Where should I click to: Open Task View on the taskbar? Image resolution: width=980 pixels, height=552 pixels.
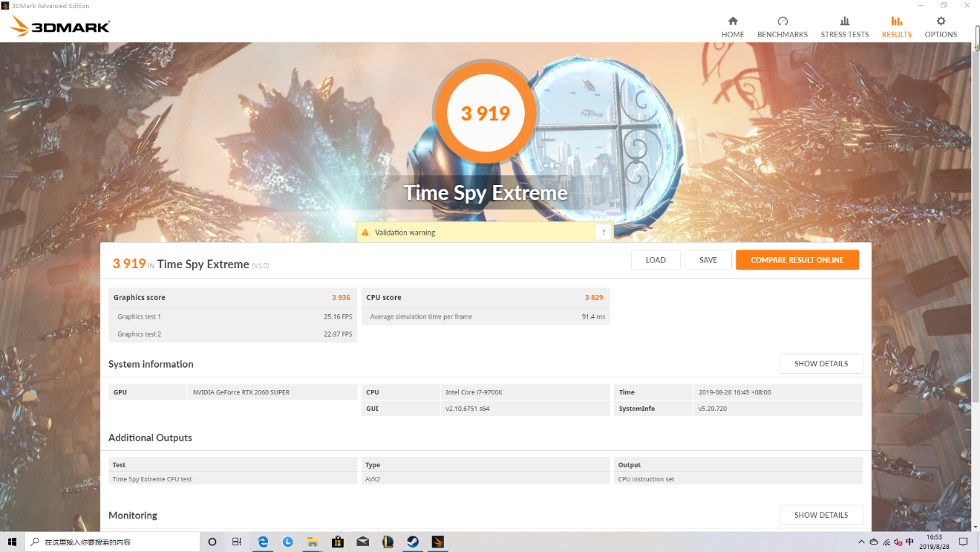click(x=237, y=542)
